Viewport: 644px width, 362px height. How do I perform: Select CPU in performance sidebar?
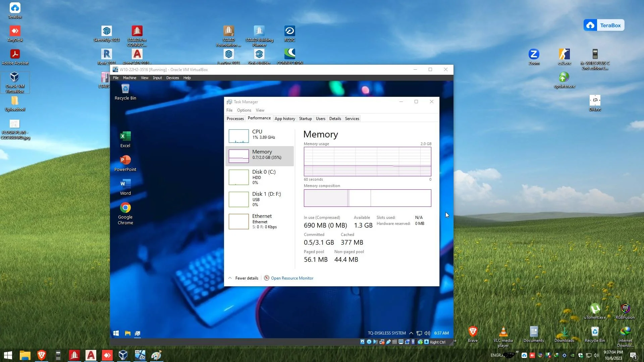(x=260, y=136)
